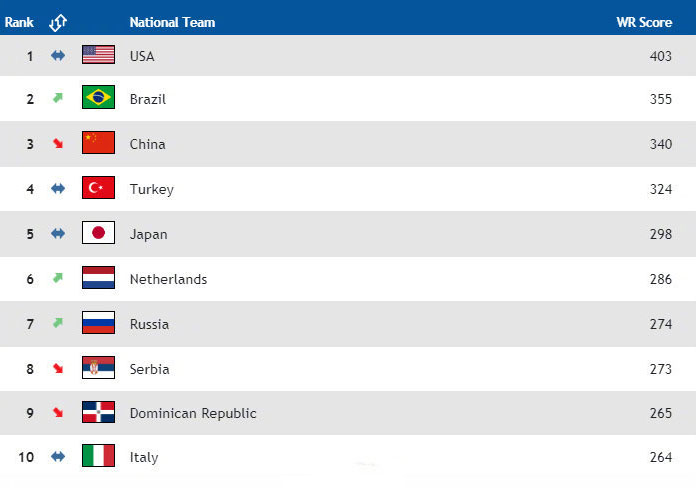Click the WR Score column header
The width and height of the screenshot is (696, 488).
point(643,22)
